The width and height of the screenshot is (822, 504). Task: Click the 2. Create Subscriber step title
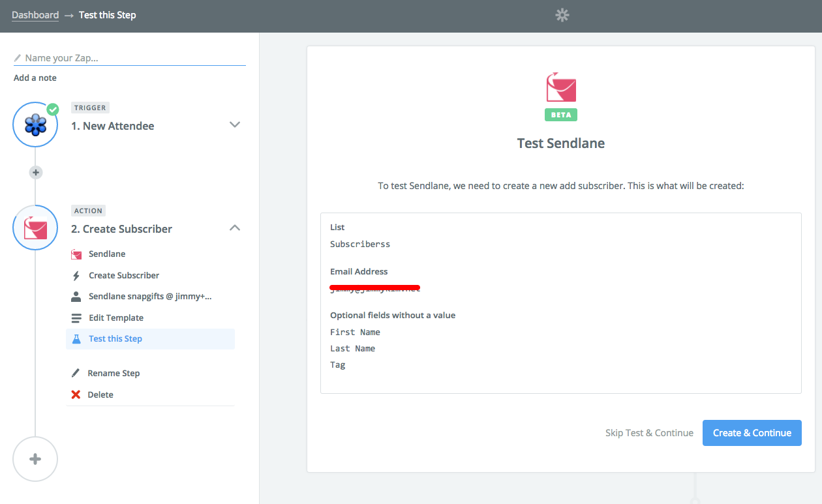122,229
